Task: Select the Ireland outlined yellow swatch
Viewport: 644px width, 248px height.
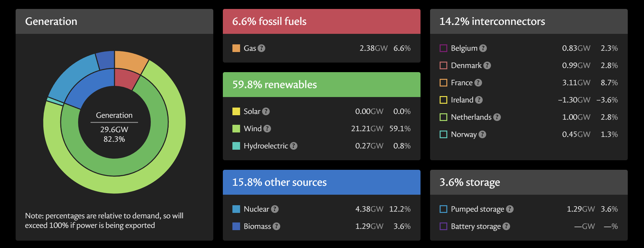Action: (443, 100)
